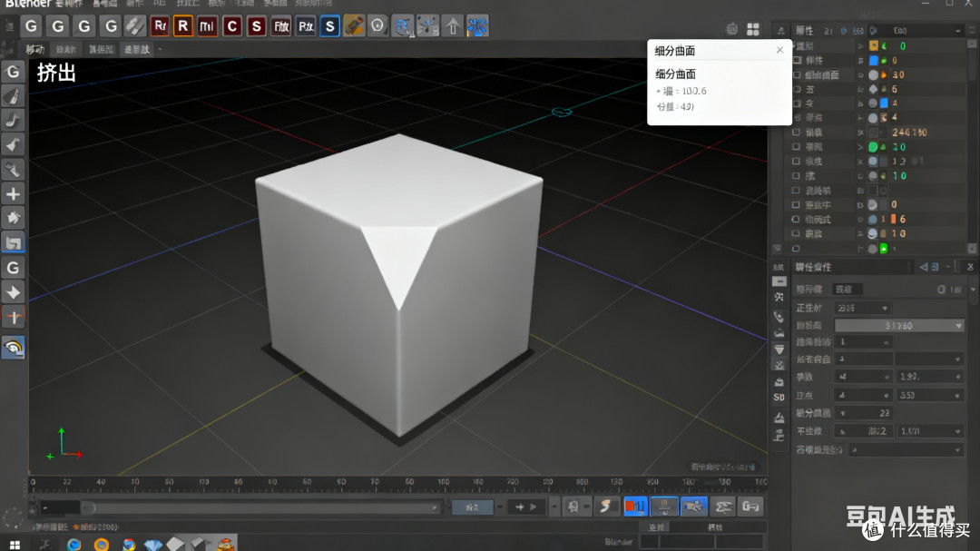Toggle checkbox on outliner row valued 30 orange

[x=797, y=75]
